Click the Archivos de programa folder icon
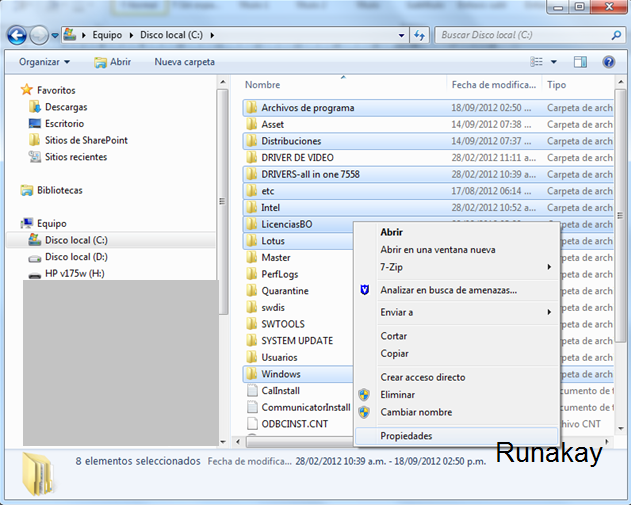 coord(252,107)
